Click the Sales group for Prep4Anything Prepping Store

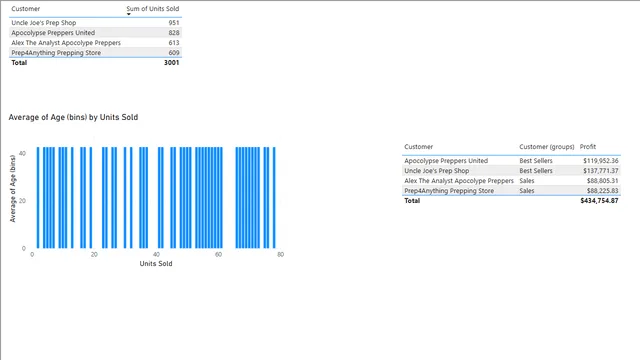click(527, 191)
